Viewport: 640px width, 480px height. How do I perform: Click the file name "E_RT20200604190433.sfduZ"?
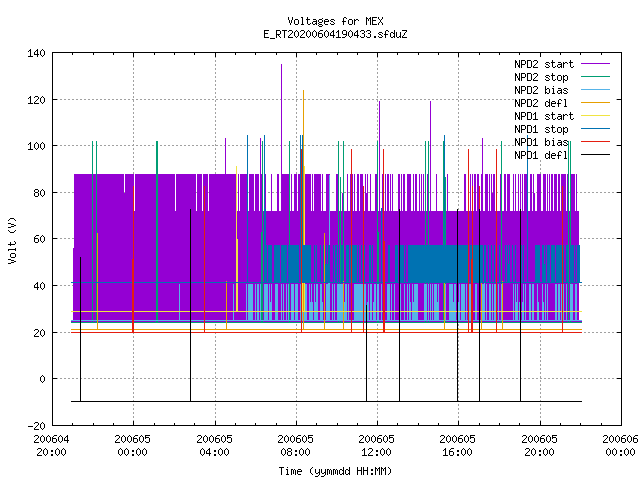click(x=336, y=34)
